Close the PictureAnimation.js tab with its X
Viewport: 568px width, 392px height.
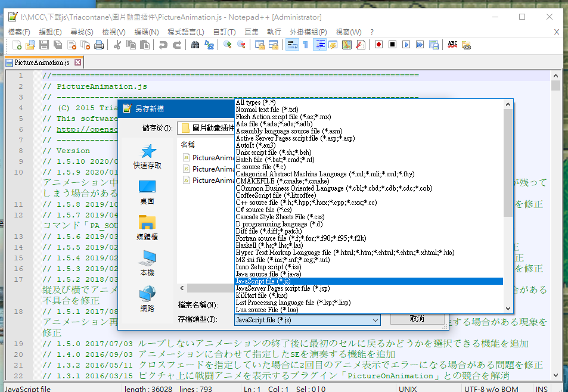(77, 63)
